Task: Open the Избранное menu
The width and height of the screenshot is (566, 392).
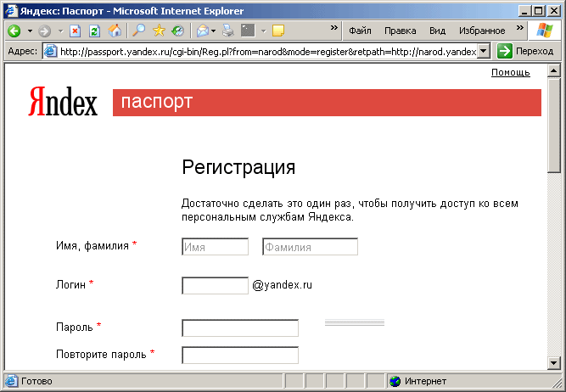Action: click(x=482, y=31)
